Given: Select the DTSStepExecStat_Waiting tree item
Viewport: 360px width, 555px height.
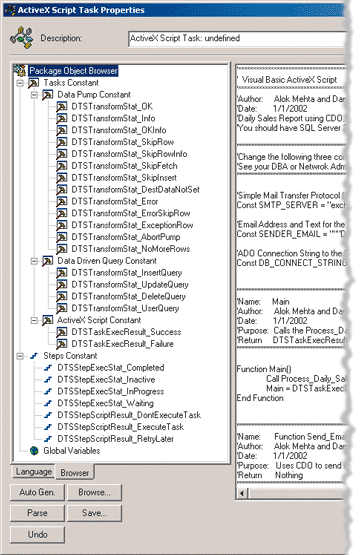Looking at the screenshot, I should point(105,403).
